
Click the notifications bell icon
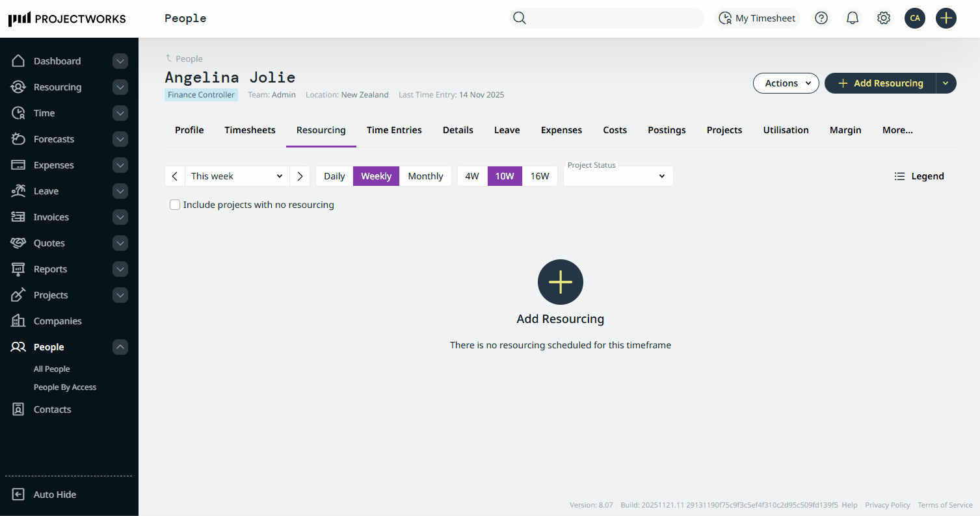[852, 18]
